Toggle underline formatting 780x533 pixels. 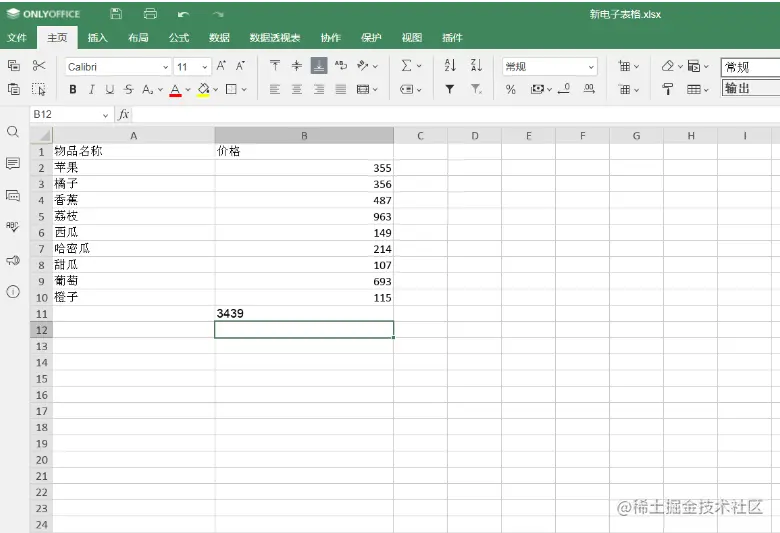pyautogui.click(x=110, y=90)
